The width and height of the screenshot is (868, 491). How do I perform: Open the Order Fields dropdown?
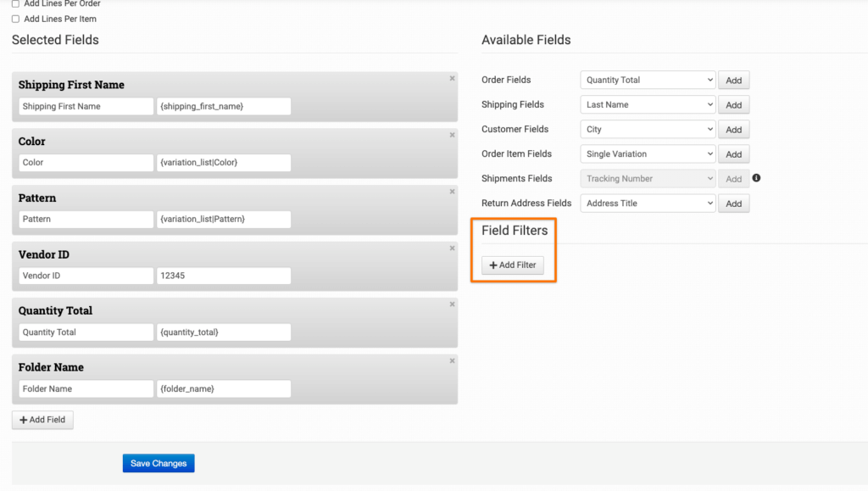tap(648, 81)
